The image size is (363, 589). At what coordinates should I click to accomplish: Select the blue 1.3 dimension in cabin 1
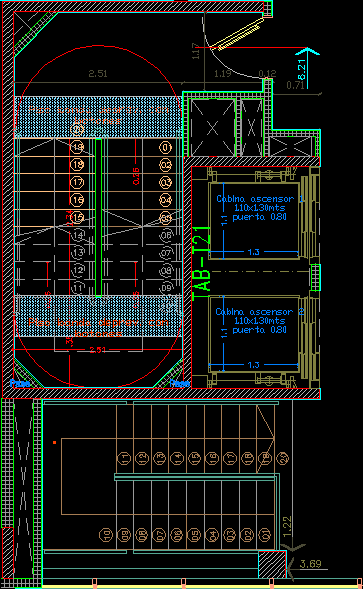pyautogui.click(x=254, y=252)
